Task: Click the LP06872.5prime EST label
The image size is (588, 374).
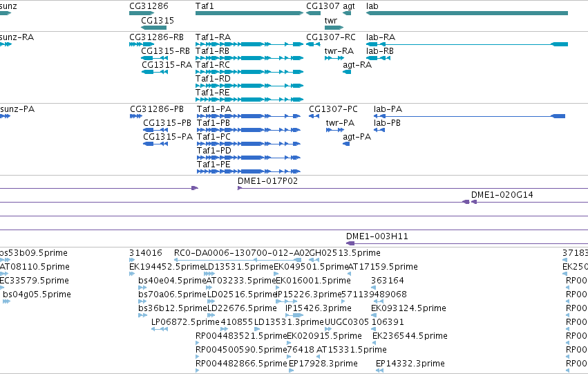Action: tap(185, 322)
